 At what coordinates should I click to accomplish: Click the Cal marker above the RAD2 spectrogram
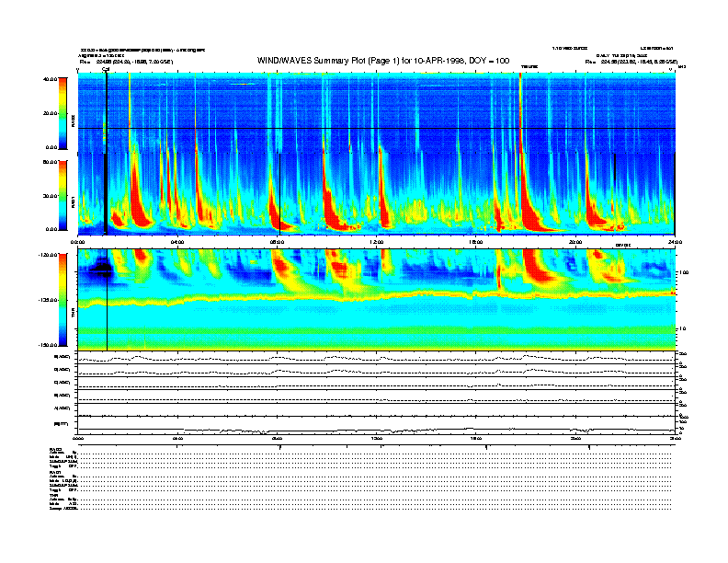[x=106, y=70]
